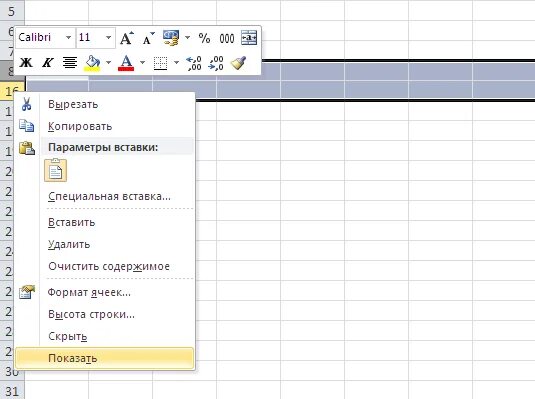Viewport: 535px width, 399px height.
Task: Select Удалить menu entry
Action: pos(105,244)
